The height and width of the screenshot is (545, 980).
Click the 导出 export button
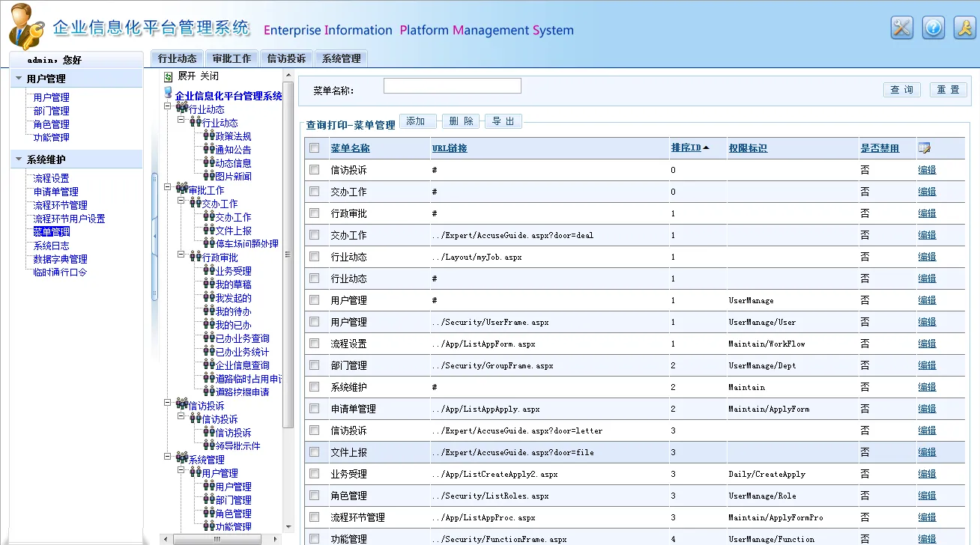point(503,121)
